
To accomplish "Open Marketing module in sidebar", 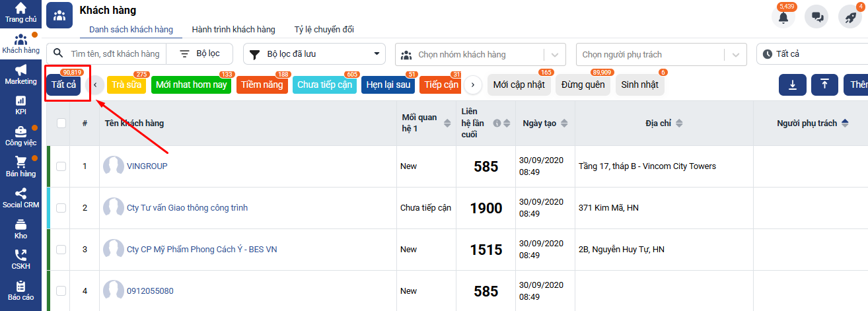I will tap(20, 75).
